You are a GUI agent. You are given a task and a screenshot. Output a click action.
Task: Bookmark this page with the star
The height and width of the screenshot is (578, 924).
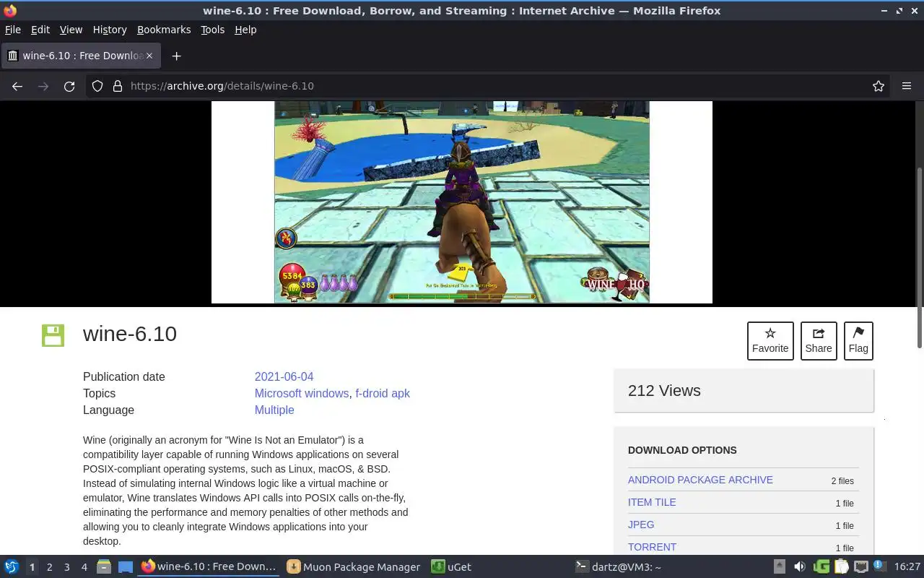(x=879, y=86)
